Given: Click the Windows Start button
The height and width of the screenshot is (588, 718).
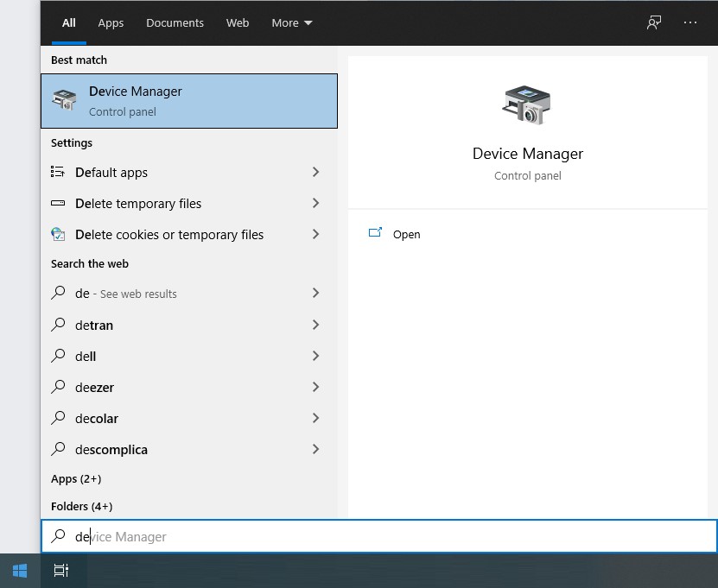Looking at the screenshot, I should click(20, 571).
